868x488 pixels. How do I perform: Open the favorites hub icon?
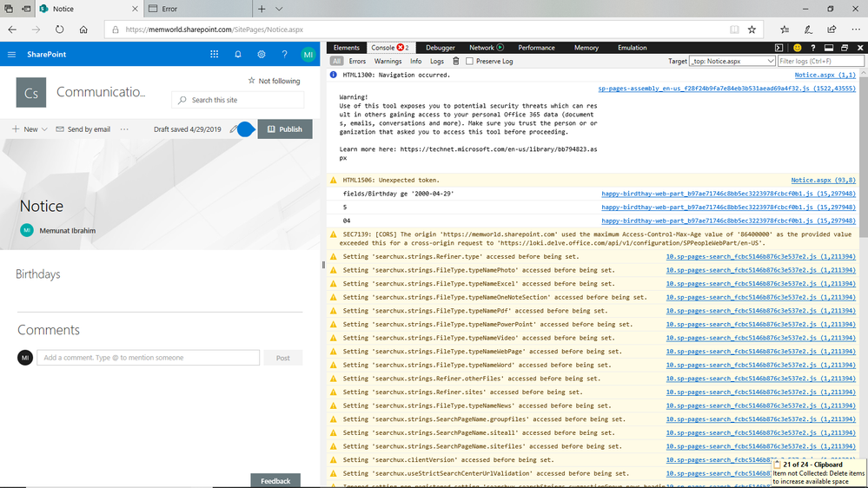coord(785,30)
